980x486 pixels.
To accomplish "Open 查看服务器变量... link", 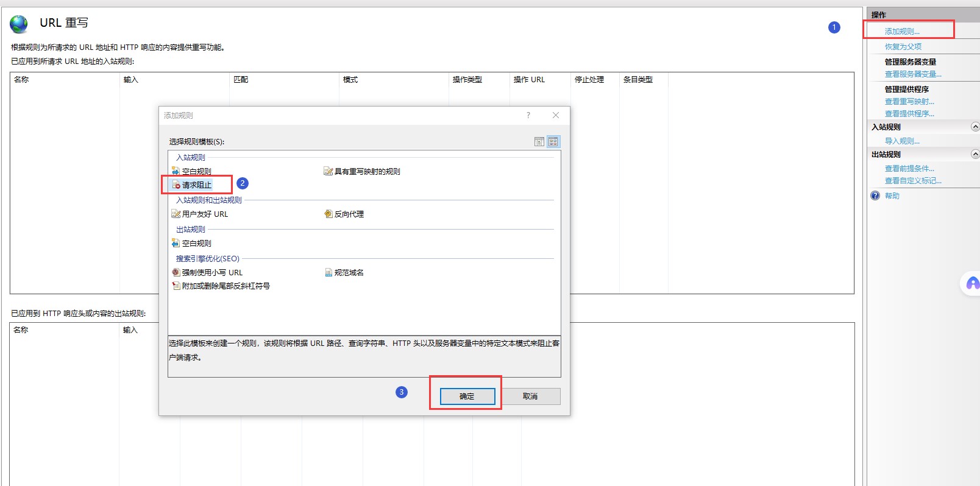I will click(x=913, y=74).
